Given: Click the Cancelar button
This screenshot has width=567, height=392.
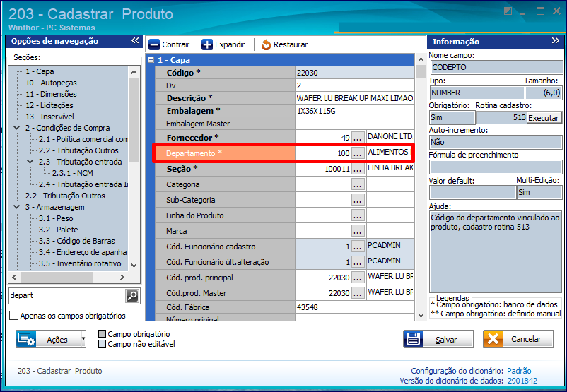Looking at the screenshot, I should [x=518, y=339].
